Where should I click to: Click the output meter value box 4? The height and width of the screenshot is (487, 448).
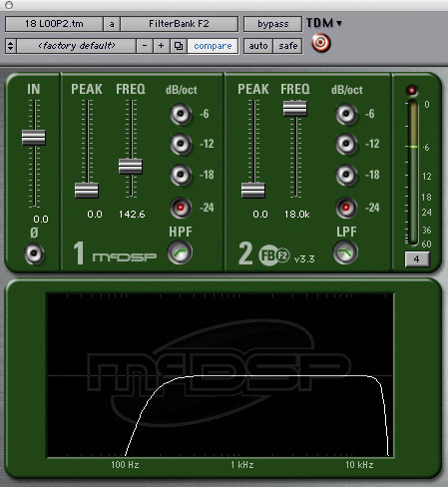(x=417, y=259)
